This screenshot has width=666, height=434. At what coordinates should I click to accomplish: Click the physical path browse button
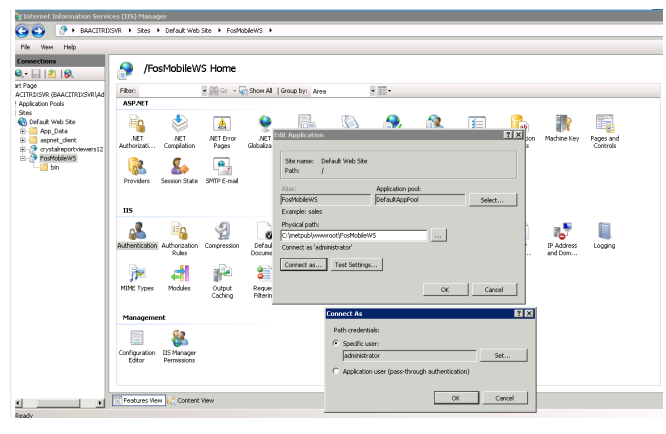(439, 235)
